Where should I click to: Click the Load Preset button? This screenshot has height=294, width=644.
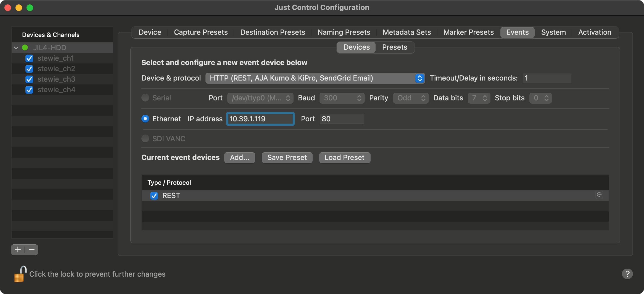tap(344, 157)
